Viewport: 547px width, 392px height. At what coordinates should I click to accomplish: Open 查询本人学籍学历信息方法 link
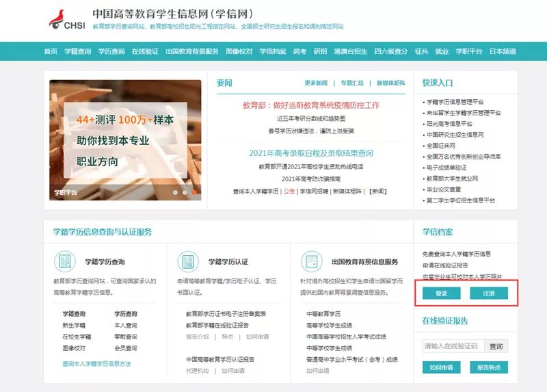[x=96, y=364]
